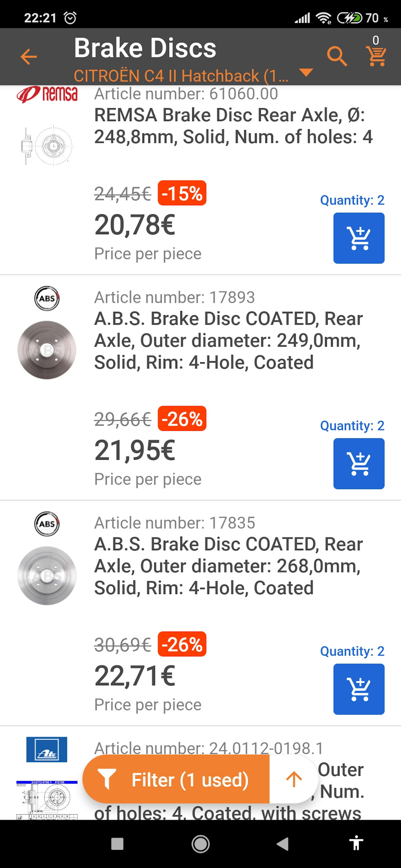Open REMSA Brake Disc Rear Axle listing
The width and height of the screenshot is (401, 868).
click(233, 126)
